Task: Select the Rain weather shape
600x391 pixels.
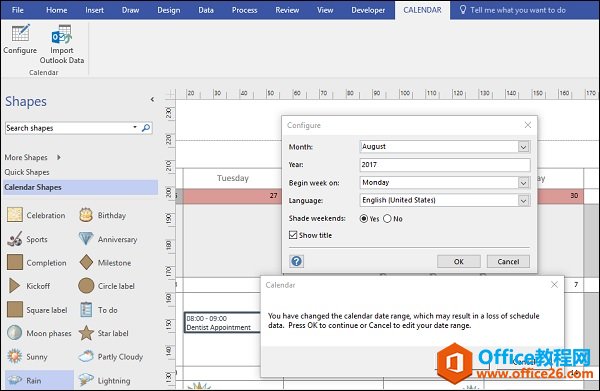Action: click(x=15, y=380)
